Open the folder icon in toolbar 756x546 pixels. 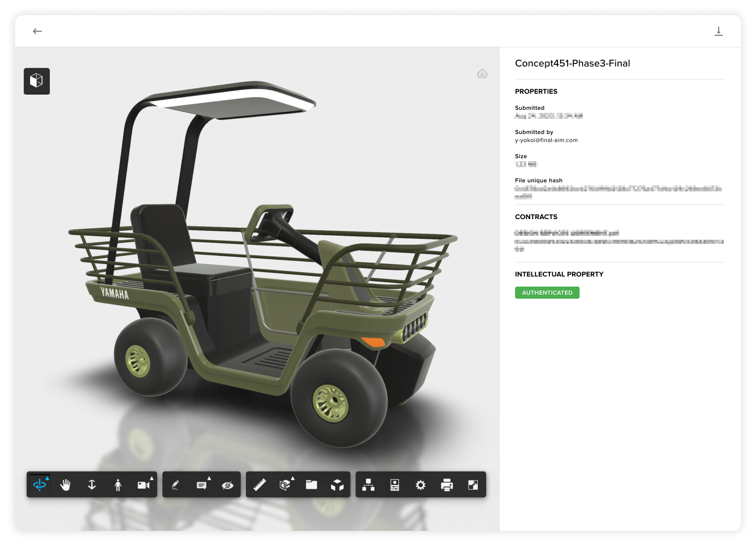coord(311,485)
